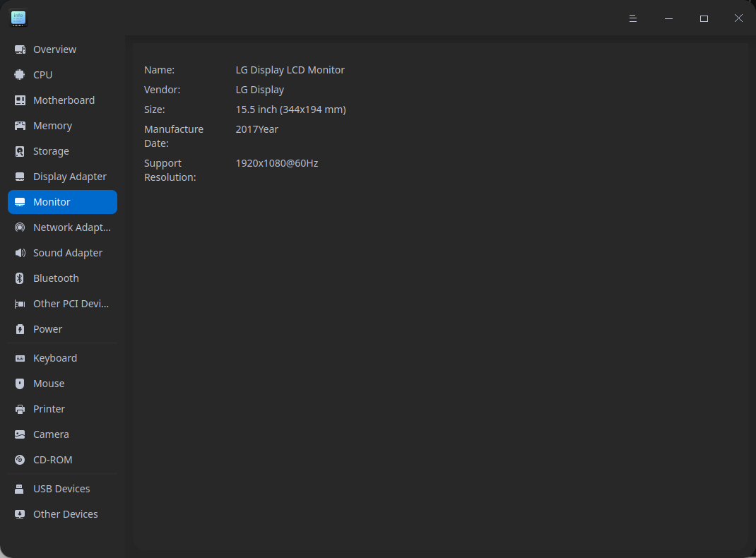The width and height of the screenshot is (756, 558).
Task: Click the size "15.5 inch (344x194 mm)"
Action: point(290,110)
